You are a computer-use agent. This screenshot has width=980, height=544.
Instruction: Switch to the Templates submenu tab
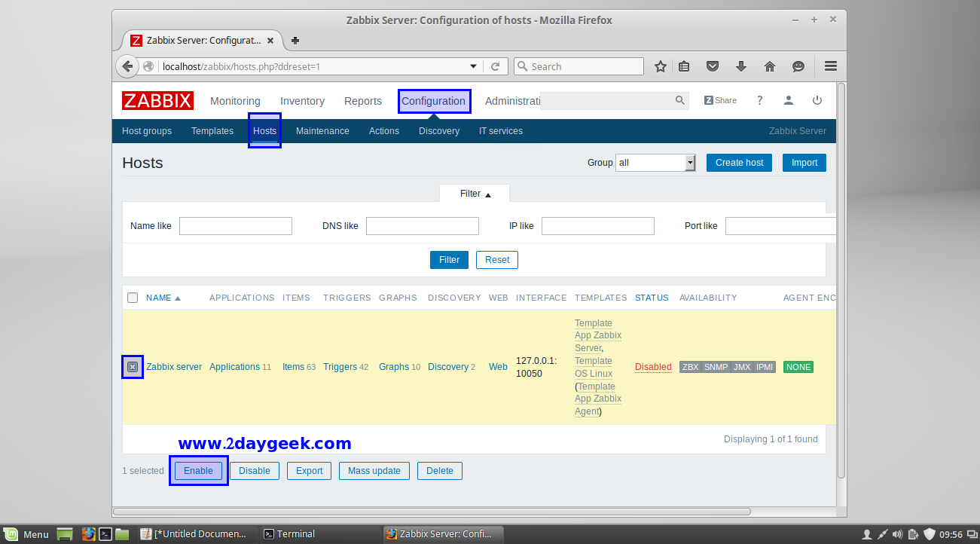point(212,131)
